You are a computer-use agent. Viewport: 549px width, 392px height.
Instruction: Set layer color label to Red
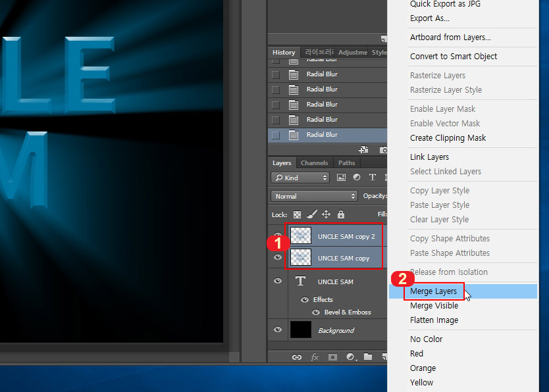[463, 354]
